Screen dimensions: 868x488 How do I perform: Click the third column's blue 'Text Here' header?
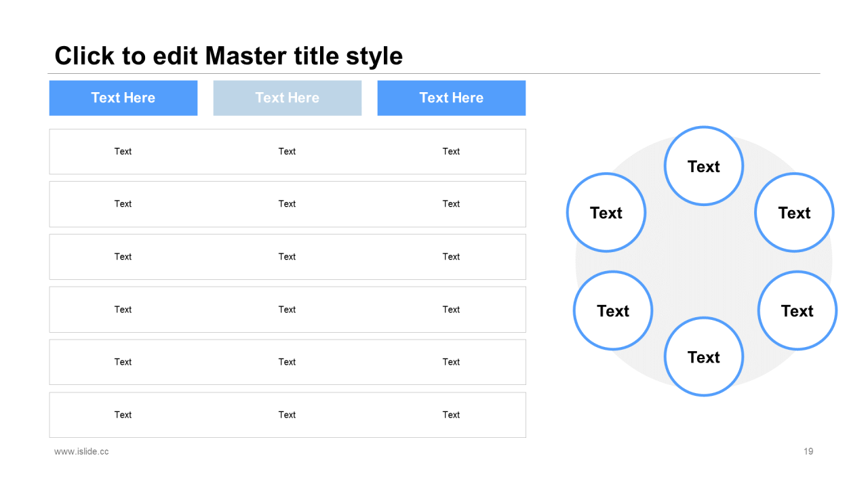tap(452, 98)
